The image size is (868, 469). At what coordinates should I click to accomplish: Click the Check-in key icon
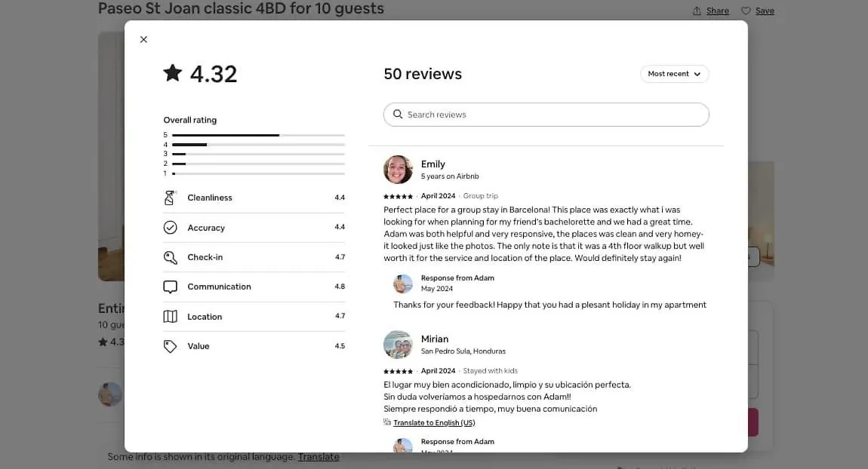[170, 257]
